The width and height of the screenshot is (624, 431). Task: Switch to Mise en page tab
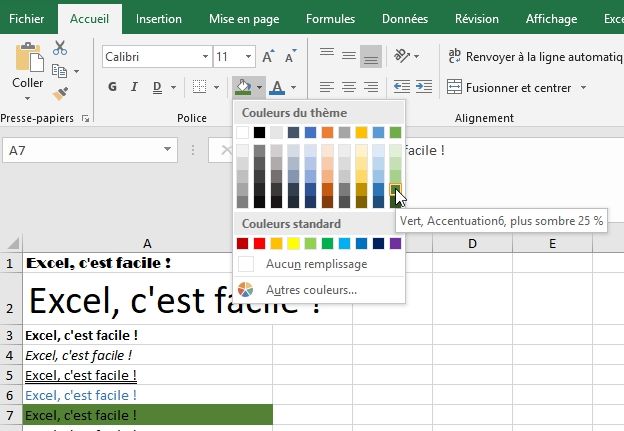click(244, 19)
